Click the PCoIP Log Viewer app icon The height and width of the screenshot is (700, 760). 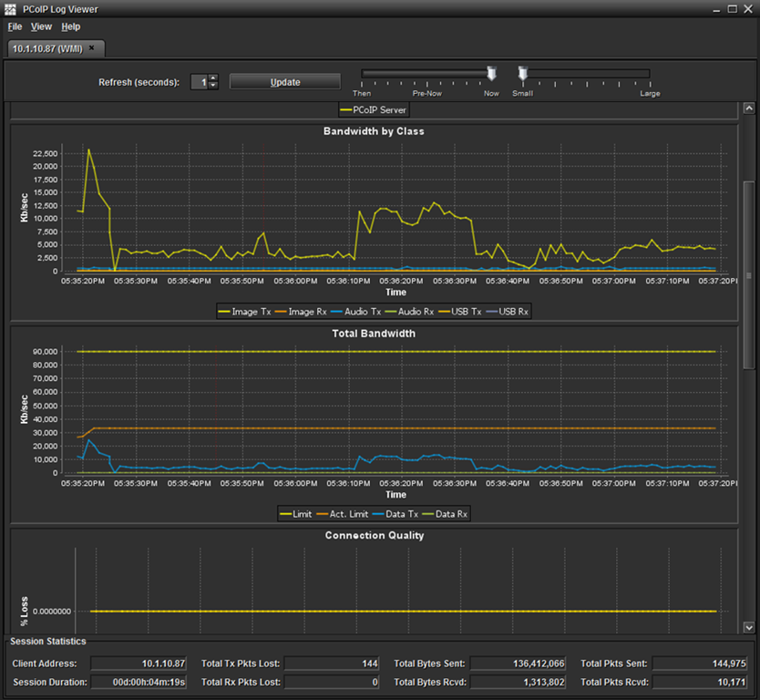10,9
